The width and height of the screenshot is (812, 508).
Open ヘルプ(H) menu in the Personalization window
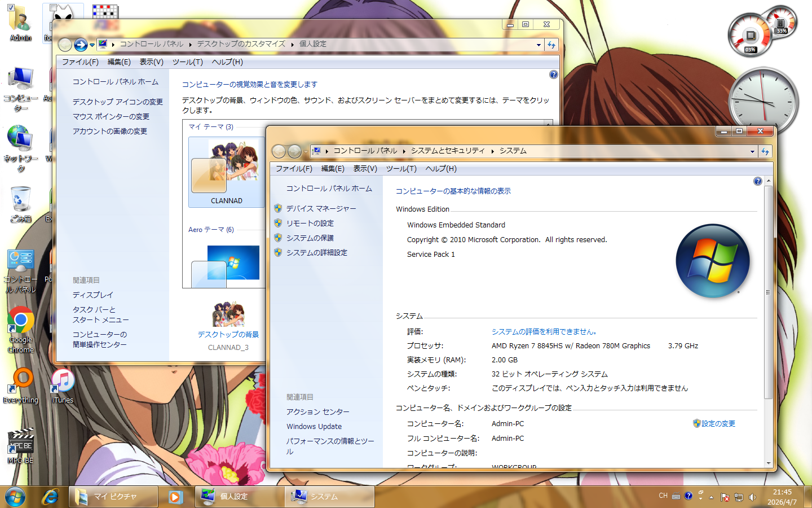click(x=227, y=62)
